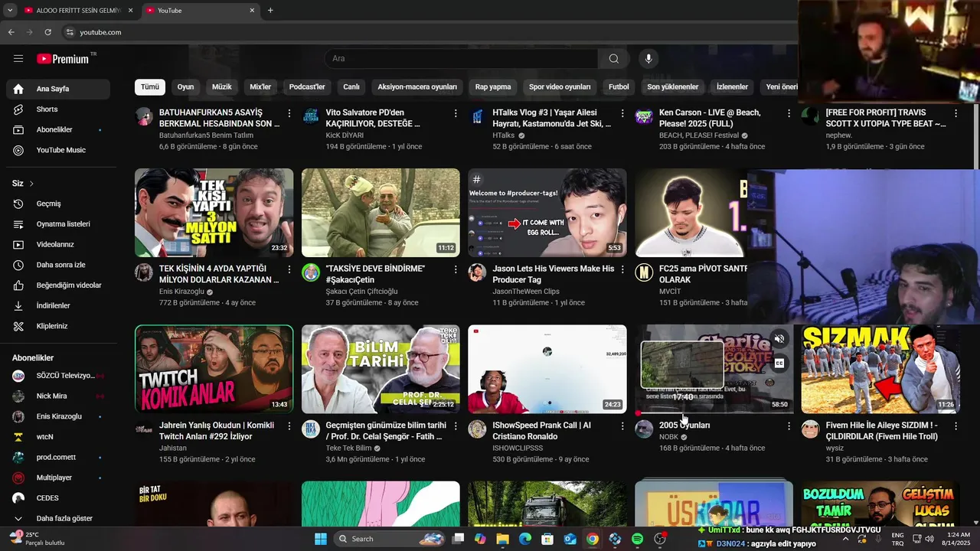Open the YouTube hamburger guide menu
Viewport: 980px width, 551px height.
click(x=18, y=58)
